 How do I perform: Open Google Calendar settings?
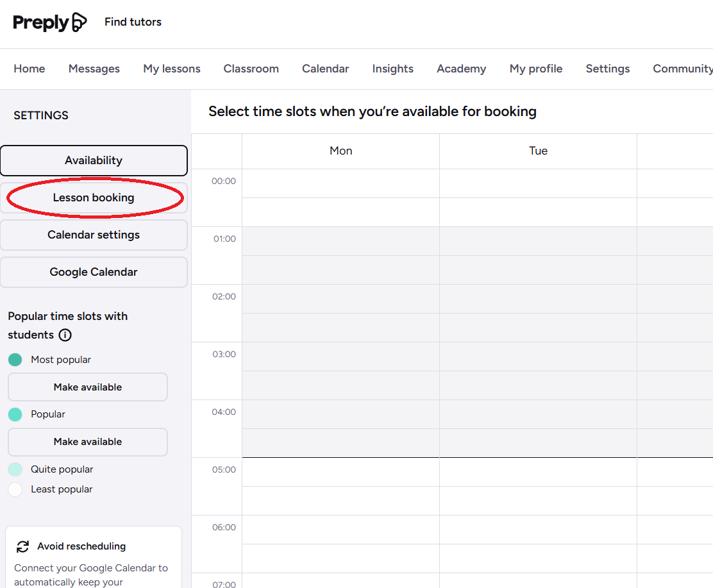94,272
